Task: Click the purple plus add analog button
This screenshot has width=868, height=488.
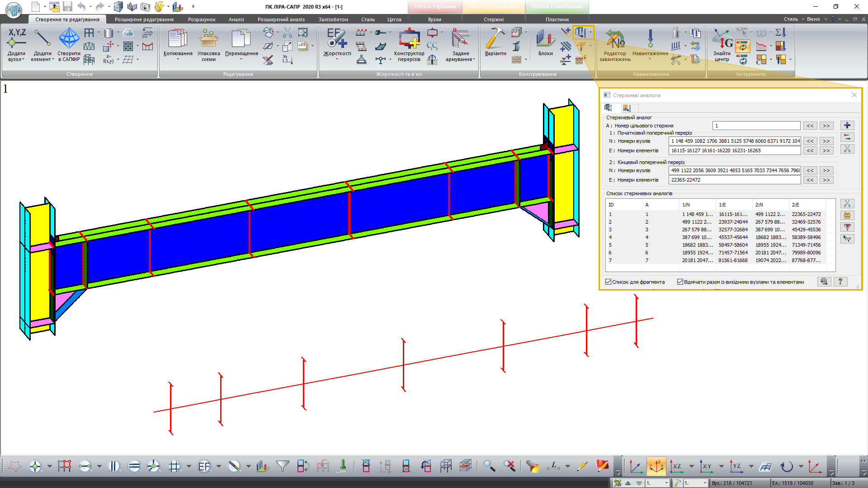Action: coord(847,126)
